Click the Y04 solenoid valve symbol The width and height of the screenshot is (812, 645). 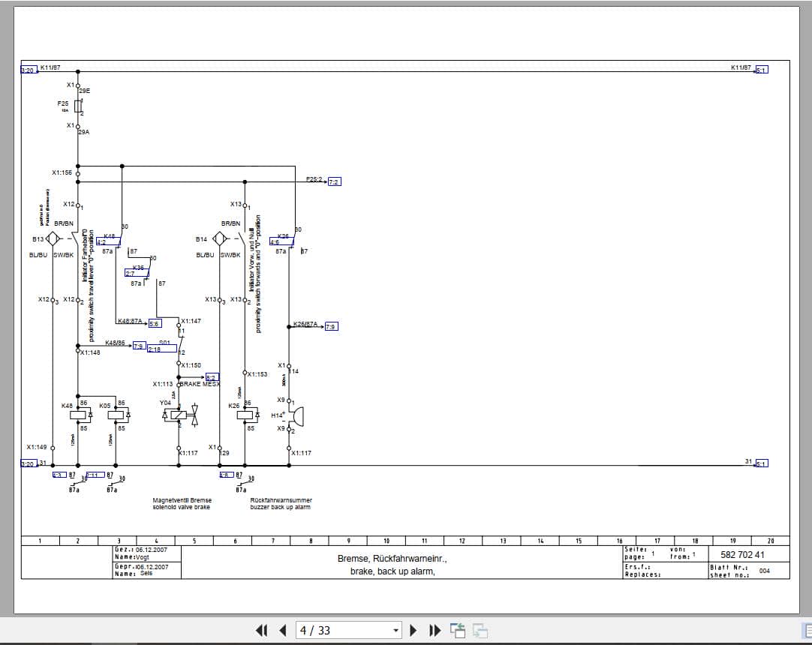click(x=179, y=415)
